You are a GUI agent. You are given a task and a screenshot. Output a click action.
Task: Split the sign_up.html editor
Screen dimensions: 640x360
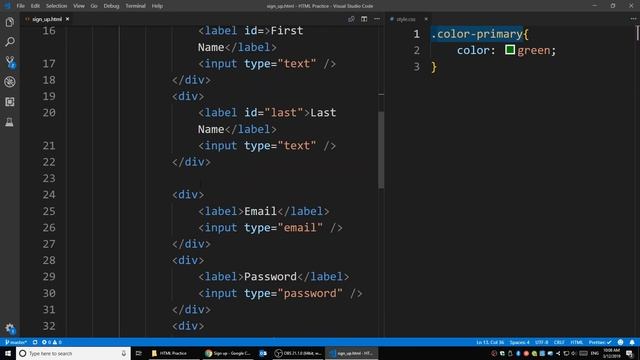click(364, 19)
